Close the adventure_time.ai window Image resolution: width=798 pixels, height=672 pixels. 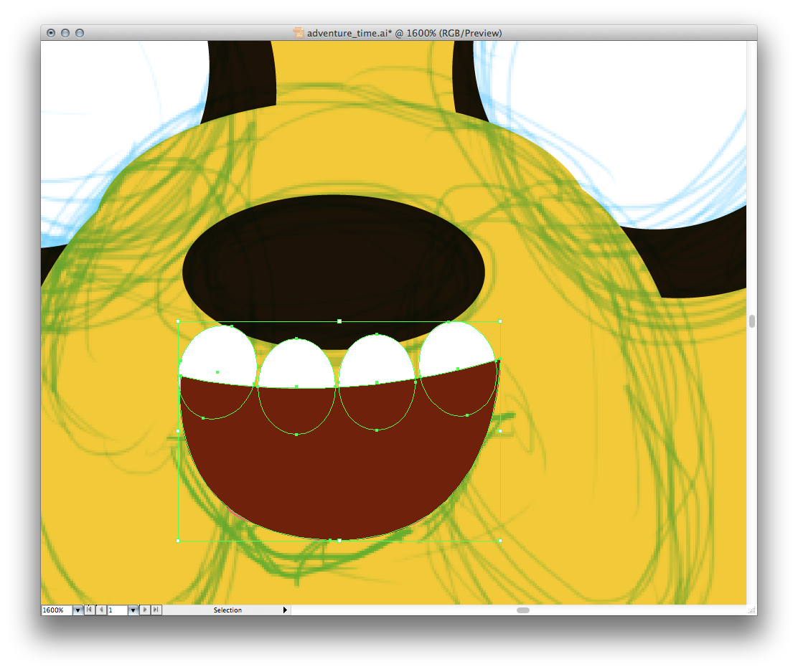pyautogui.click(x=51, y=33)
